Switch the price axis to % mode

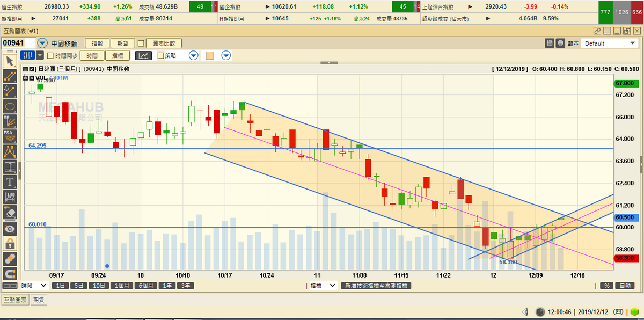tap(606, 286)
